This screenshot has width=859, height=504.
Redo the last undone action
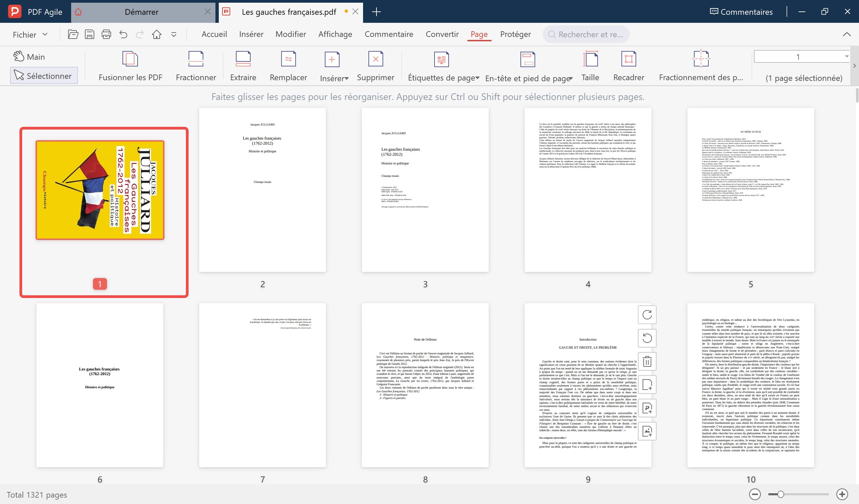point(140,35)
